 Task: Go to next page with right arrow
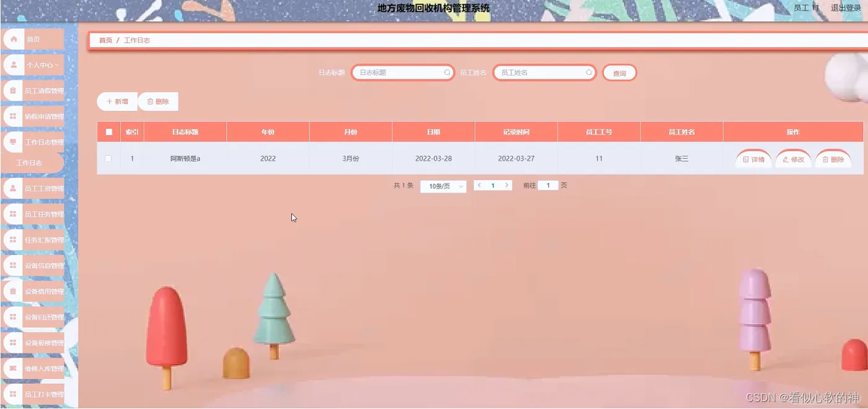click(507, 185)
